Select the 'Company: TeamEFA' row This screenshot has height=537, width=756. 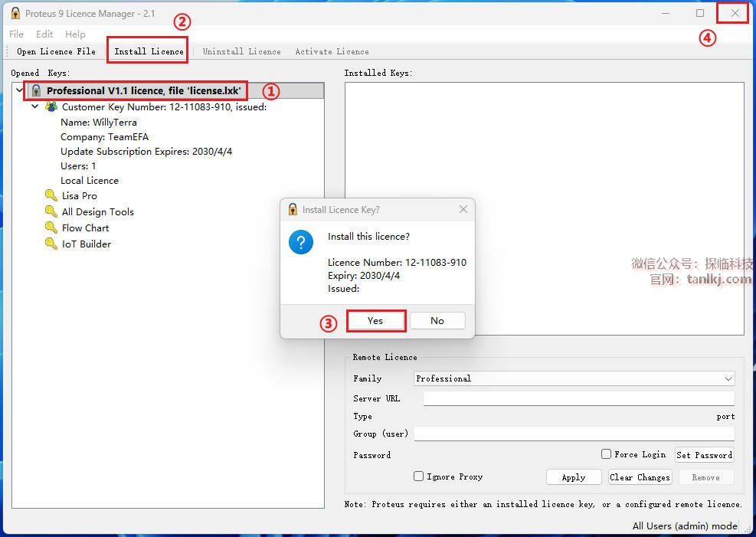(x=104, y=136)
